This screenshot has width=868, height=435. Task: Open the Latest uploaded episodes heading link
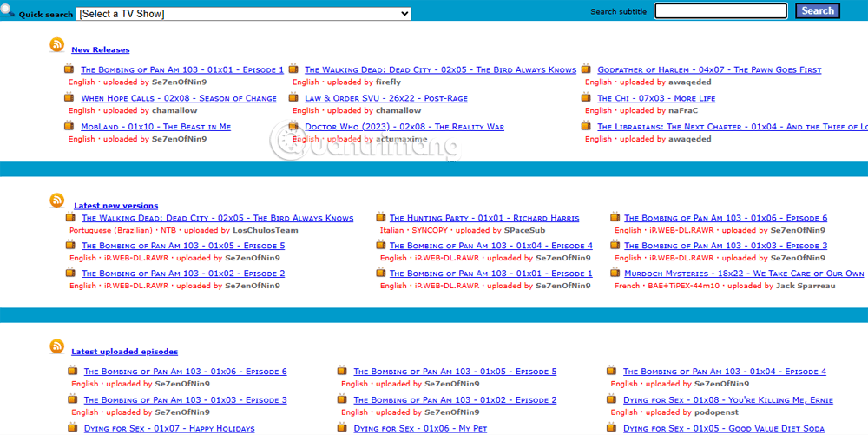(124, 352)
